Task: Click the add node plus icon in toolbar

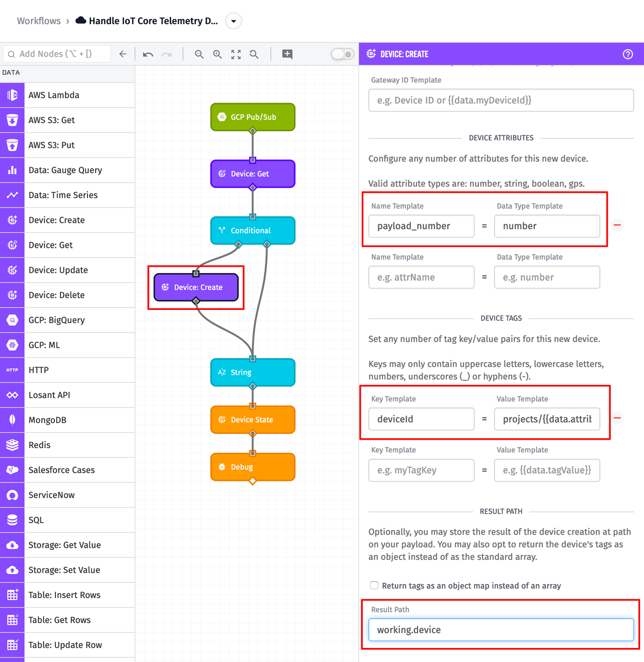Action: coord(287,54)
